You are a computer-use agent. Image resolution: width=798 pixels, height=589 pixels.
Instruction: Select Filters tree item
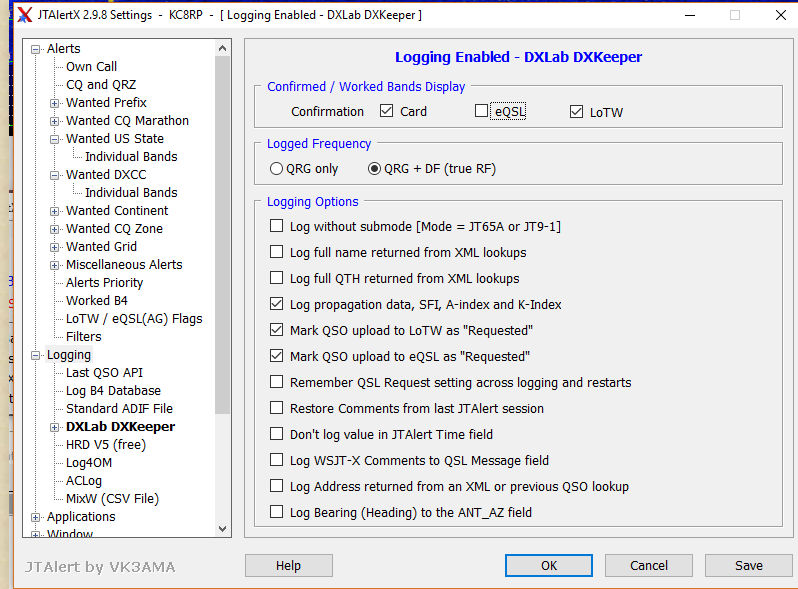click(83, 336)
